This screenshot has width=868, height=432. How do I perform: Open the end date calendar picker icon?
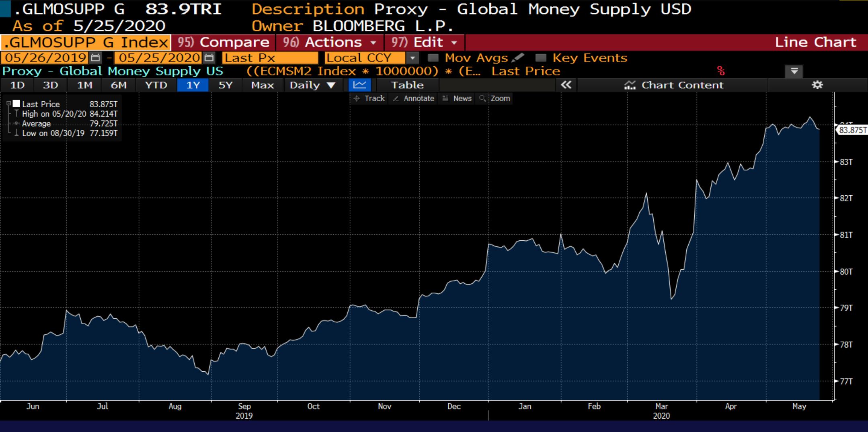point(209,58)
